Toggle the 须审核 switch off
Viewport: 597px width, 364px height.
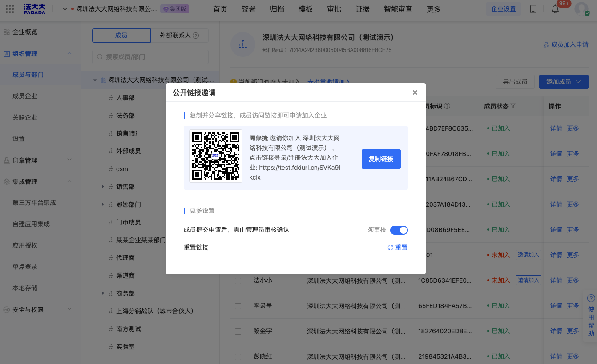pyautogui.click(x=399, y=230)
